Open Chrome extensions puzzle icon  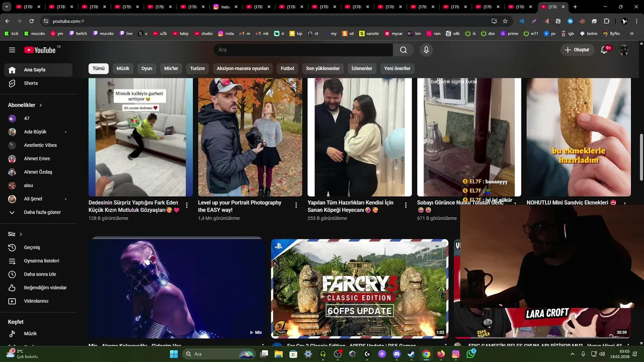point(606,21)
